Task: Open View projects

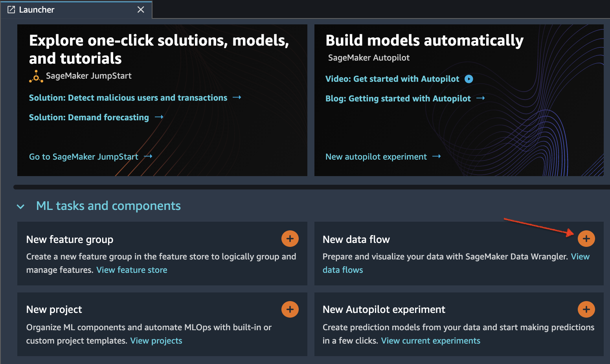Action: pyautogui.click(x=156, y=340)
